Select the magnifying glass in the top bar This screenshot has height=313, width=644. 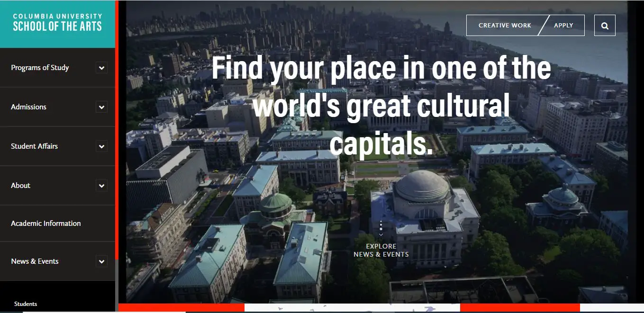point(605,25)
